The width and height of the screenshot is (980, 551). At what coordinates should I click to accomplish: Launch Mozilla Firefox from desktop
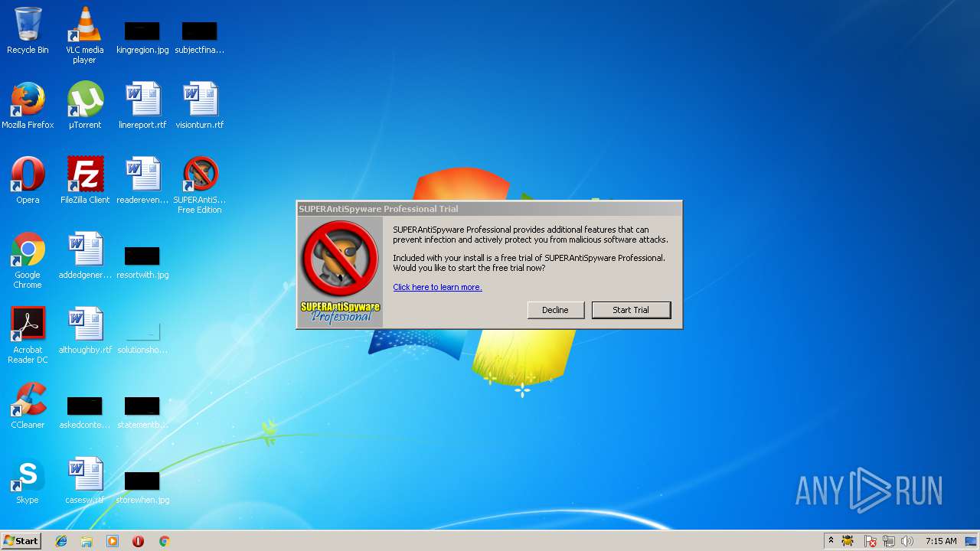point(28,106)
